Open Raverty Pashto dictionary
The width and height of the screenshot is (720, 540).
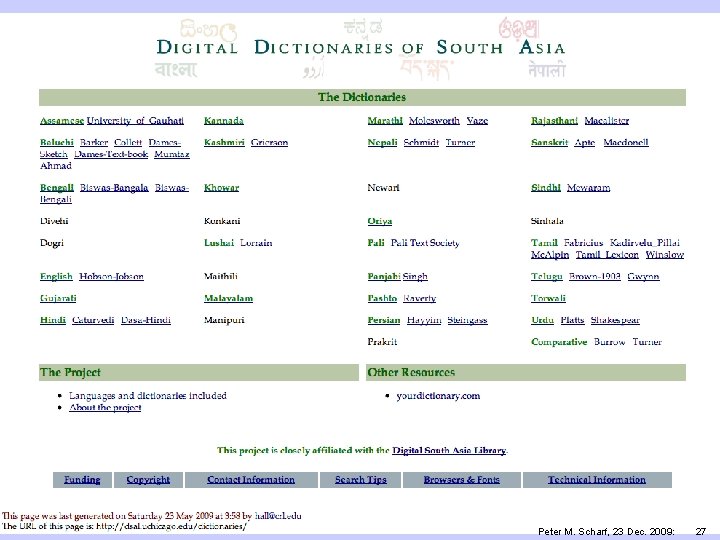point(420,298)
